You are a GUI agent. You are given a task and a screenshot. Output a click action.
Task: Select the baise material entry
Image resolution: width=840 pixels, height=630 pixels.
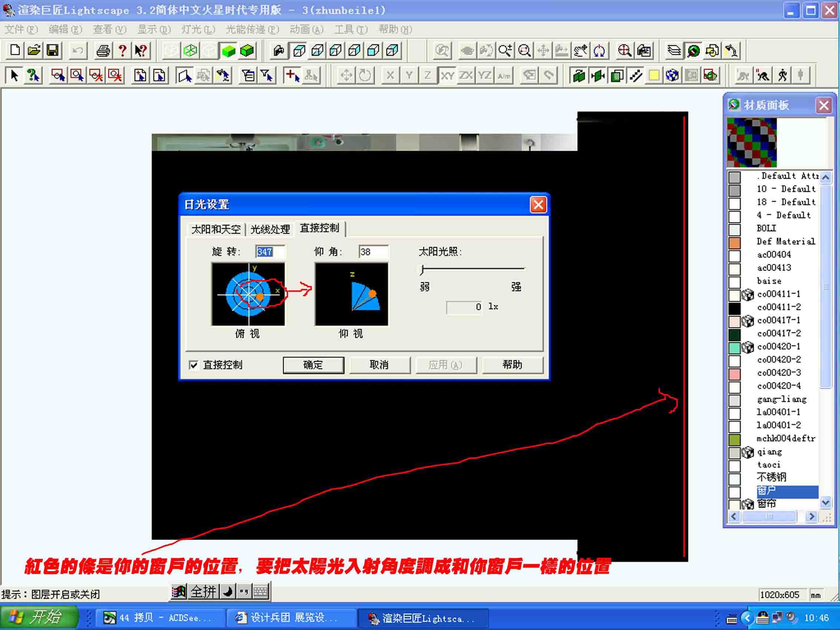coord(769,281)
